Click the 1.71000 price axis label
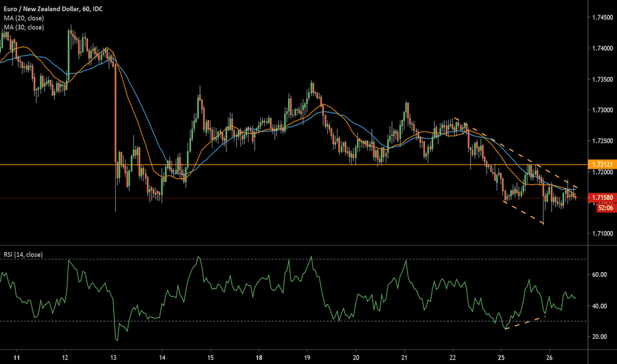Image resolution: width=617 pixels, height=364 pixels. 602,234
